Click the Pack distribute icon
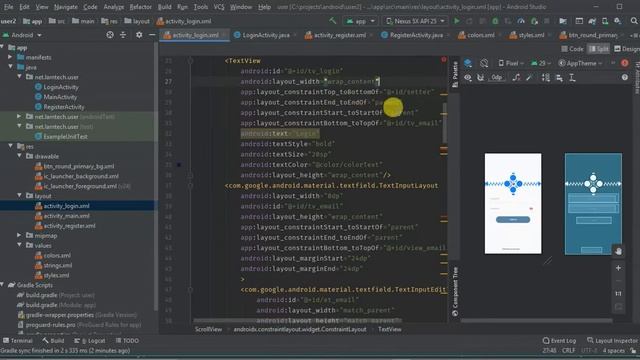 point(546,77)
